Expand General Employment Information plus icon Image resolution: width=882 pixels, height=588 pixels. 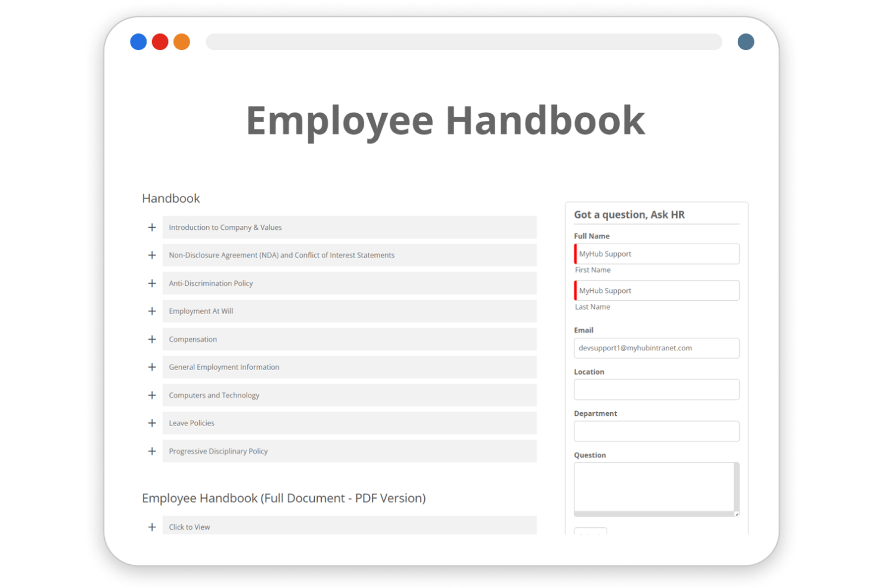[152, 367]
